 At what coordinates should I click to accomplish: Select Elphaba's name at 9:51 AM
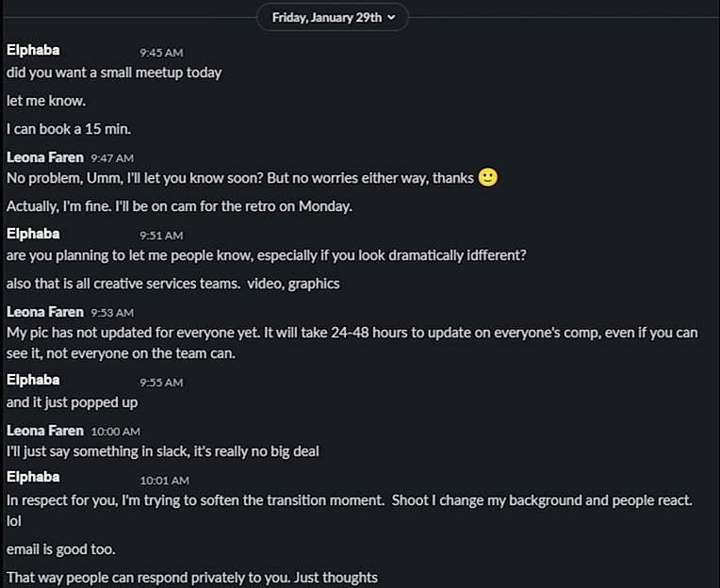pyautogui.click(x=33, y=234)
